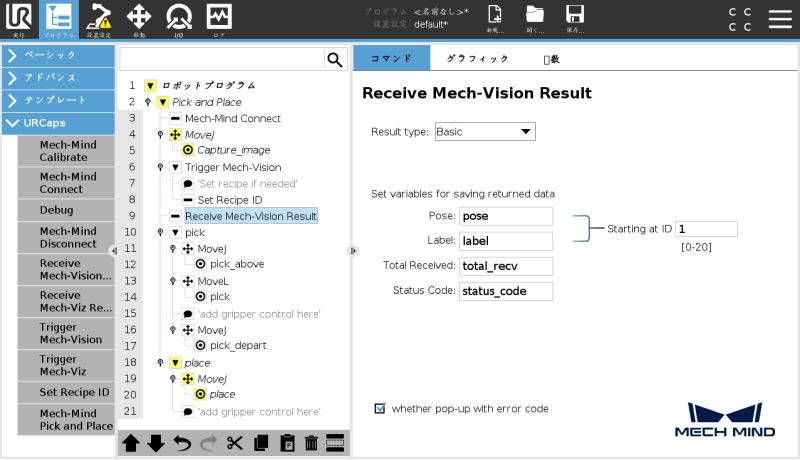Insert Trigger Mech-Vision URCap
The image size is (800, 460).
click(66, 333)
